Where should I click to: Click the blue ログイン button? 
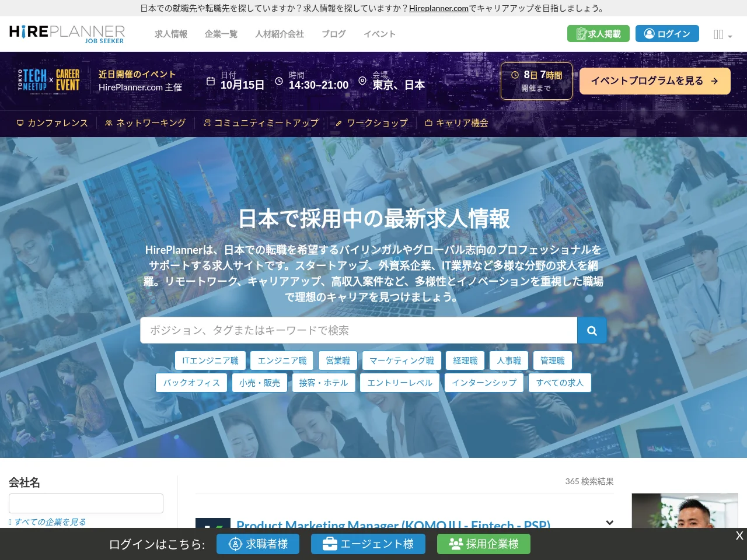coord(667,34)
